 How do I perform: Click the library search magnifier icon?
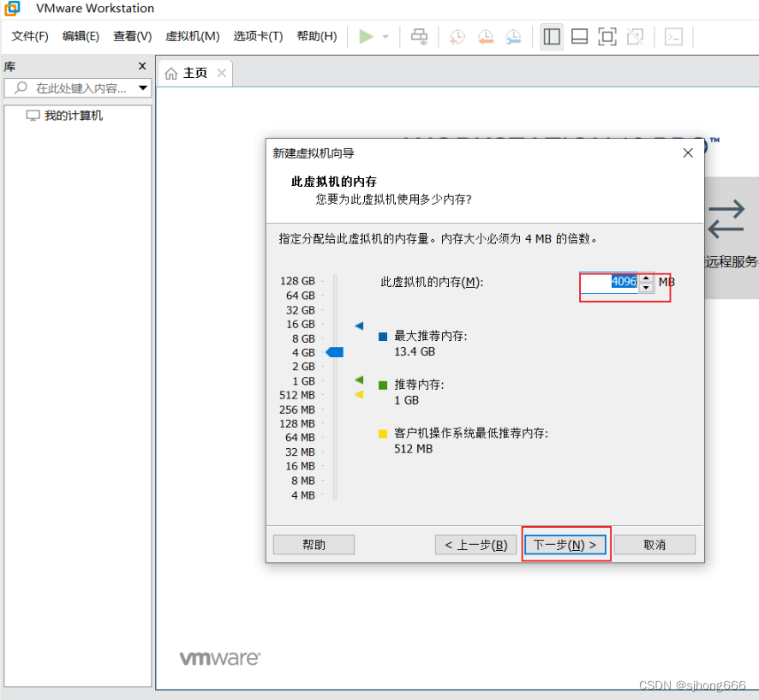21,87
